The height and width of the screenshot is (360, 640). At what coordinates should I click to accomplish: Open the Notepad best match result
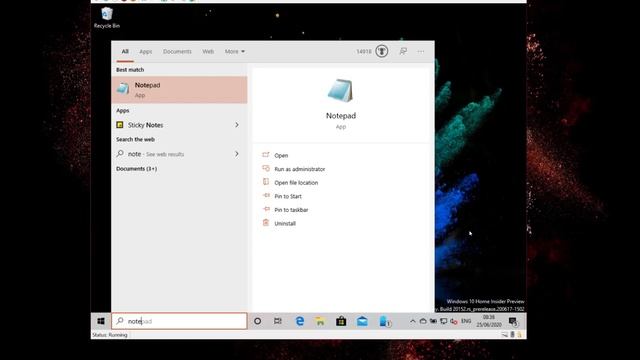coord(179,90)
